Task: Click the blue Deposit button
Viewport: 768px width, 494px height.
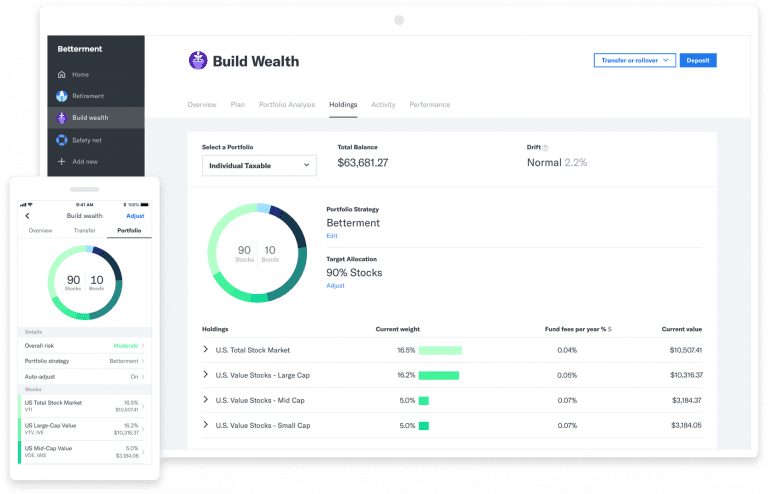Action: coord(698,60)
